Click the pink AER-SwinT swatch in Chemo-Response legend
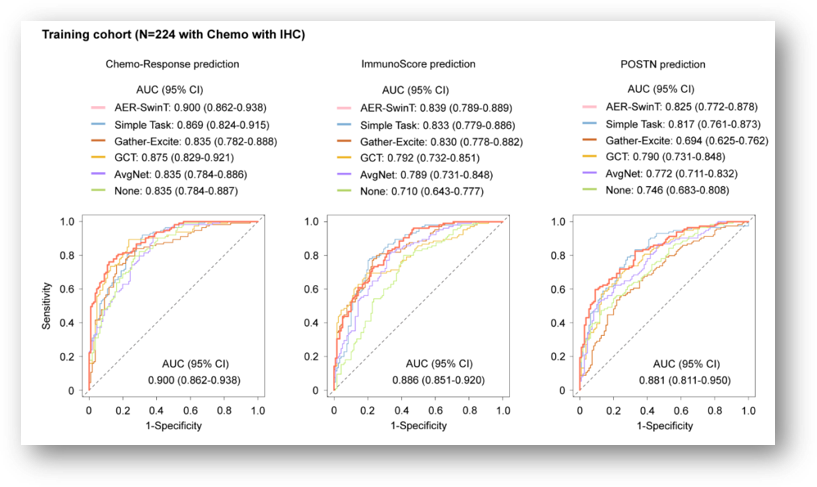 tap(98, 107)
